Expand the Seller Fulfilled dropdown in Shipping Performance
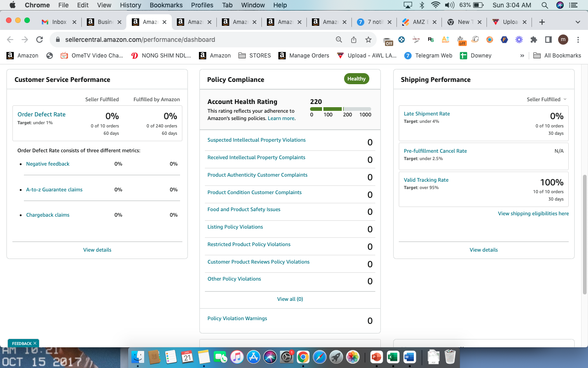 (547, 99)
